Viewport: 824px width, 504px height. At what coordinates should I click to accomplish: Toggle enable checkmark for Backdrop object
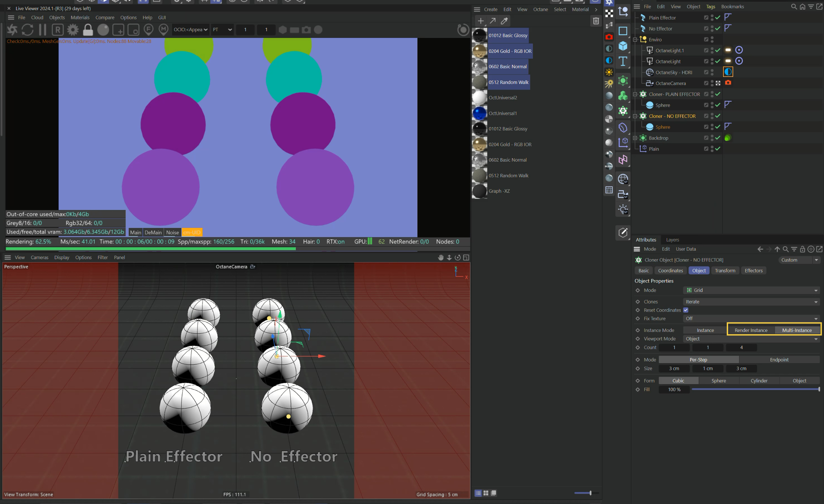click(718, 138)
